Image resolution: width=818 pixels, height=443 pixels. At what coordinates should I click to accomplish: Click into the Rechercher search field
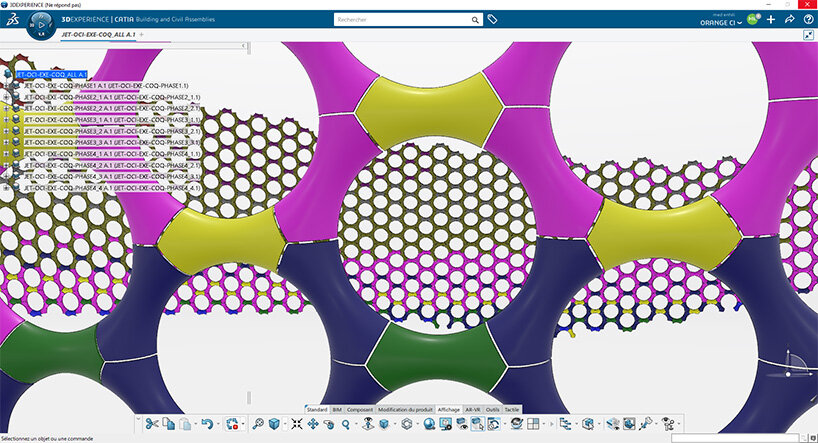coord(400,19)
